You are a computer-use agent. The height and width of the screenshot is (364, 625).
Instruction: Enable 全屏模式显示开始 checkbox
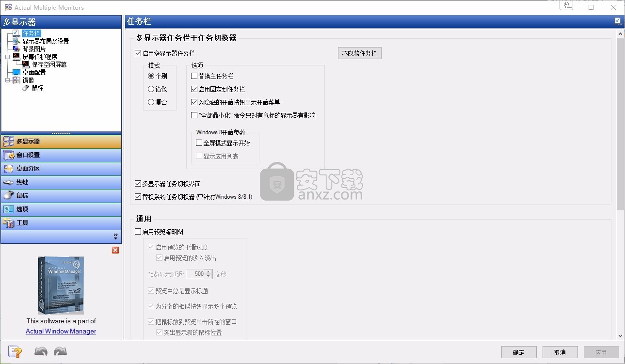pyautogui.click(x=199, y=143)
